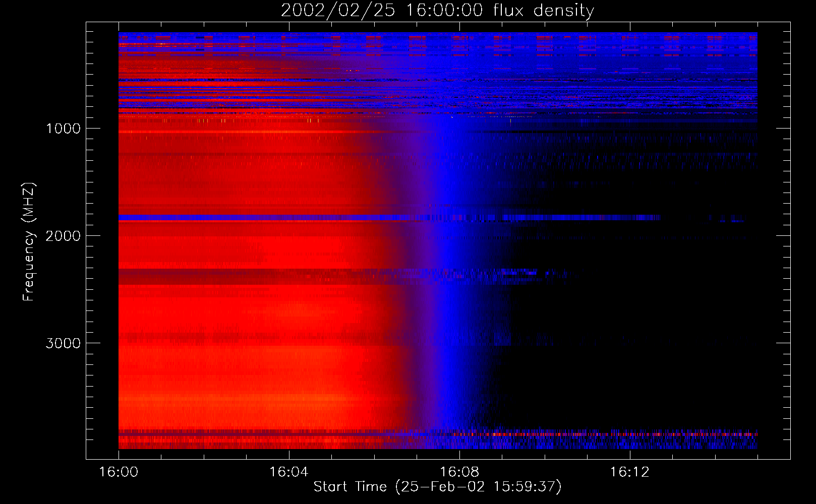Click the 1000 frequency tick label
816x504 pixels.
[x=63, y=129]
